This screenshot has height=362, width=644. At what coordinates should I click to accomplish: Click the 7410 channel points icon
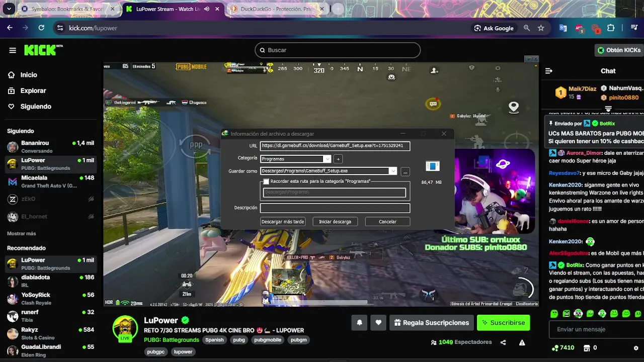click(x=555, y=348)
